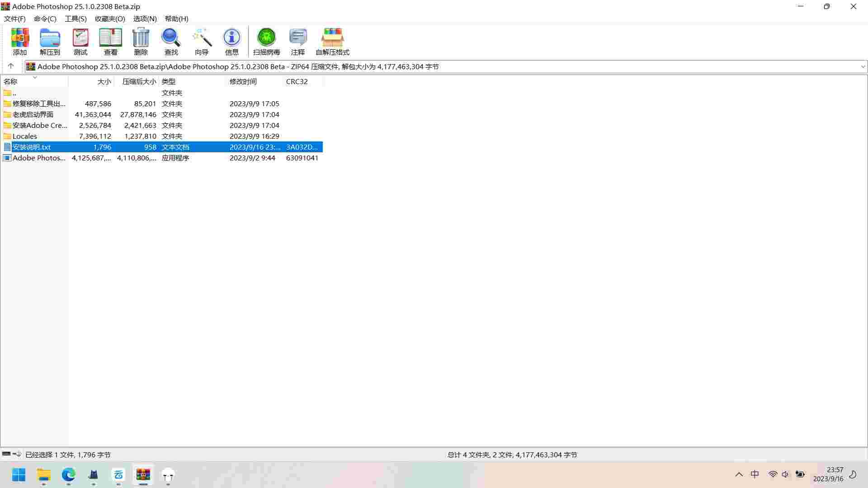Select the 安装说明.txt file
The image size is (868, 488).
(162, 147)
